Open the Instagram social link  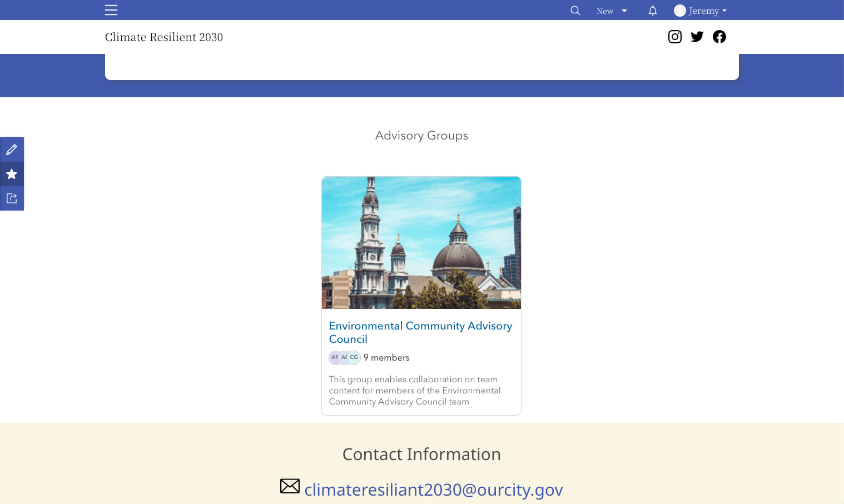tap(675, 37)
